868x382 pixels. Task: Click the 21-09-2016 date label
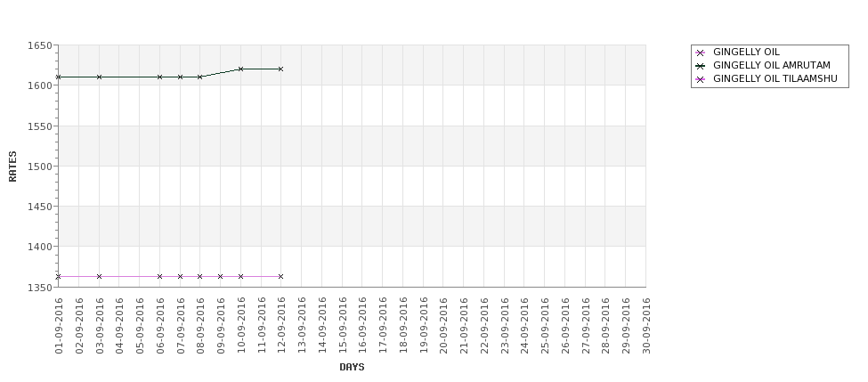[464, 326]
